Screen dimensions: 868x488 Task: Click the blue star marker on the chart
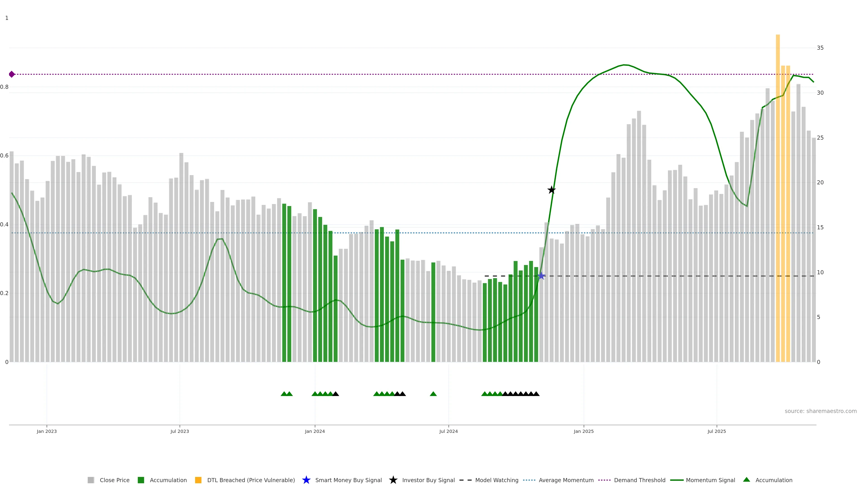tap(541, 276)
